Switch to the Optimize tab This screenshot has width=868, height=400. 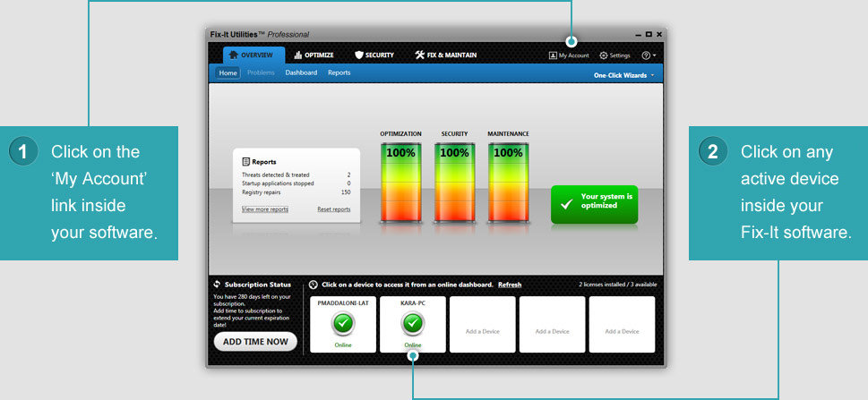point(314,55)
